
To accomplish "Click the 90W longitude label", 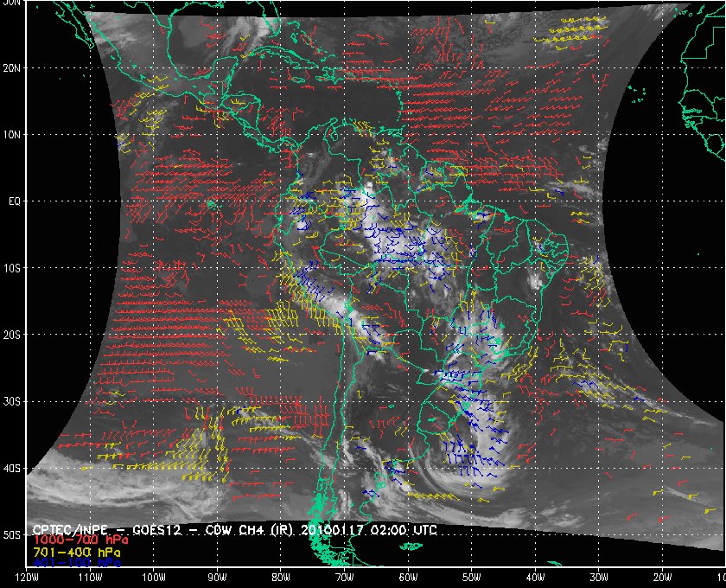I will [x=217, y=578].
